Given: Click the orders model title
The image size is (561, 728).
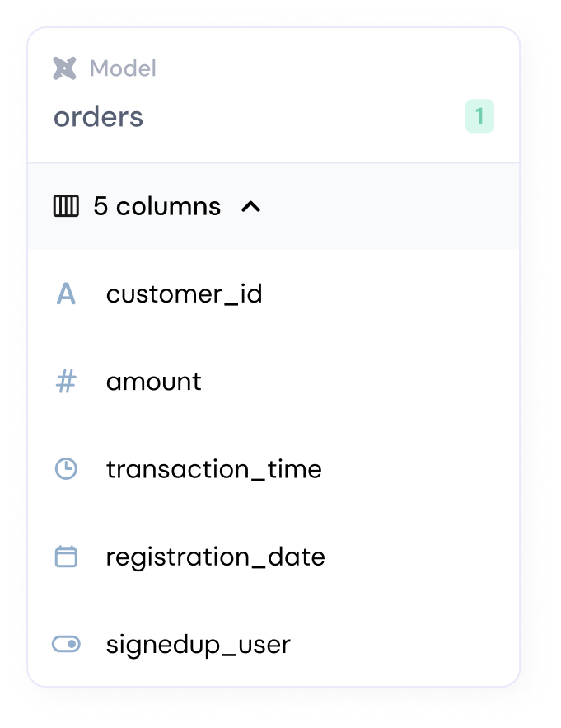Looking at the screenshot, I should (98, 116).
